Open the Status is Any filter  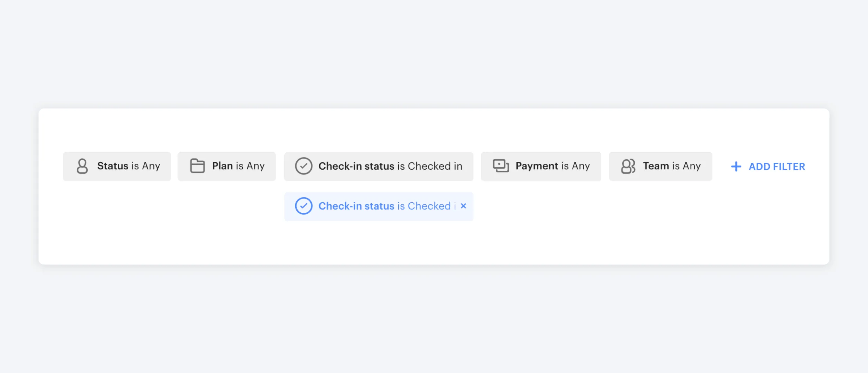(117, 166)
